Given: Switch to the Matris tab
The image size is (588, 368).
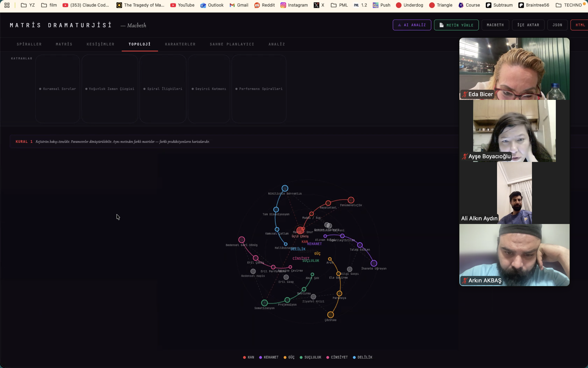Looking at the screenshot, I should click(64, 44).
